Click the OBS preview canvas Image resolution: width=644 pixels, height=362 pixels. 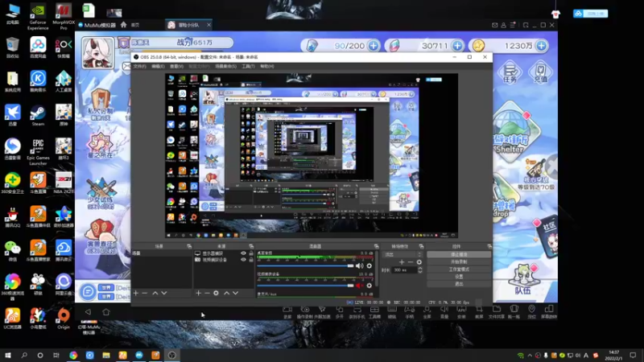[312, 155]
